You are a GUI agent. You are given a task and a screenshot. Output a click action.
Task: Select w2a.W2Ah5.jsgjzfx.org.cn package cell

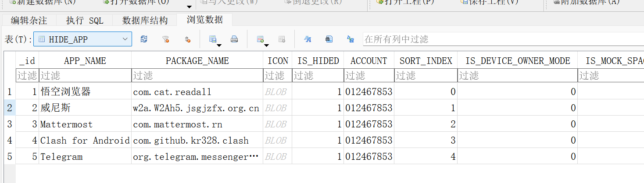(197, 108)
